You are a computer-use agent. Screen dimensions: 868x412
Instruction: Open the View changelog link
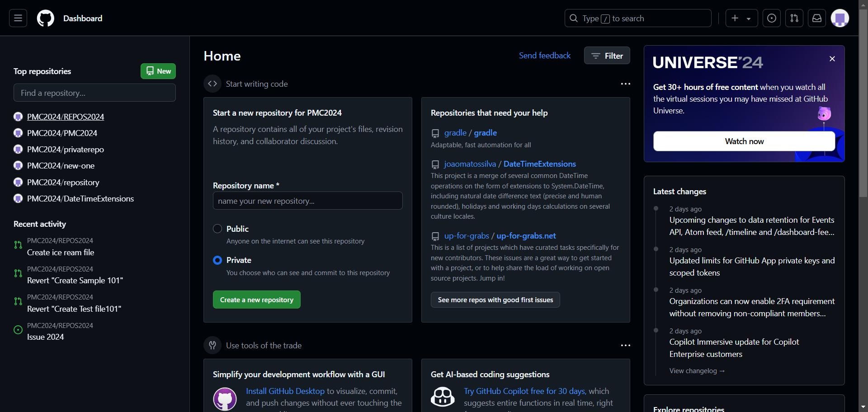697,370
